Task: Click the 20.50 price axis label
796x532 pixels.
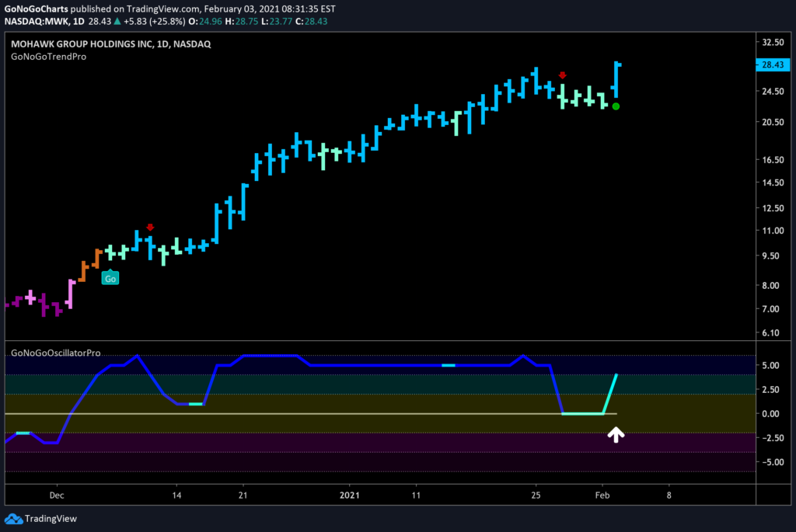Action: coord(773,122)
